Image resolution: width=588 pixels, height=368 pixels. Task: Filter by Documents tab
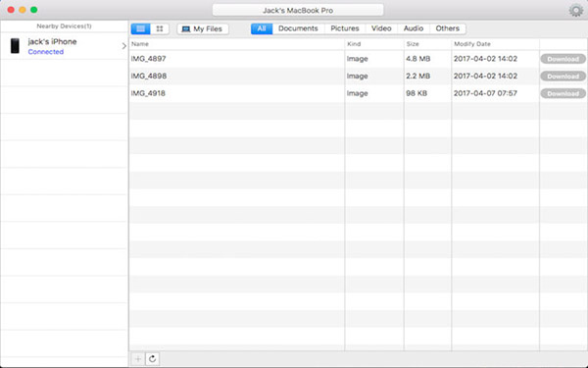(298, 28)
